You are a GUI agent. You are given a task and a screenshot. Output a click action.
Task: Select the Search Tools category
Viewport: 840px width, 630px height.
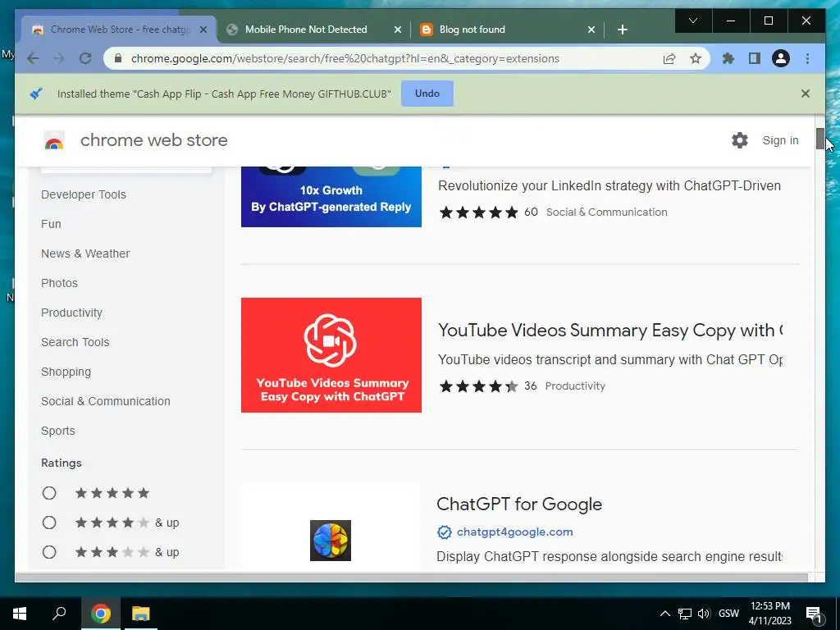tap(75, 342)
